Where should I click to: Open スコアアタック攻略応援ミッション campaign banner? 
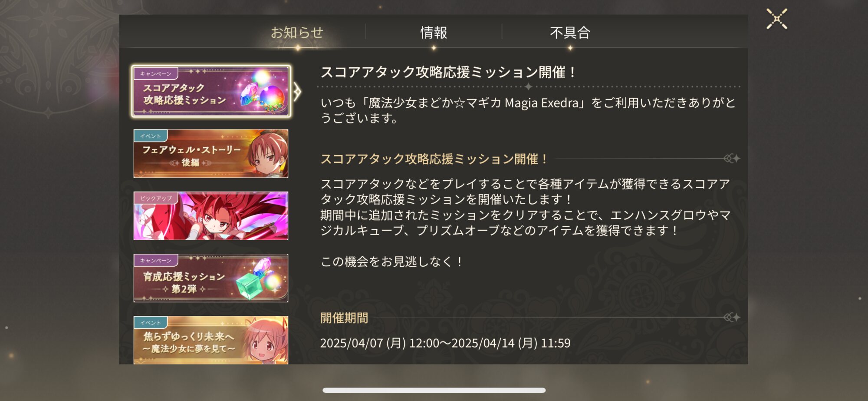(x=211, y=91)
